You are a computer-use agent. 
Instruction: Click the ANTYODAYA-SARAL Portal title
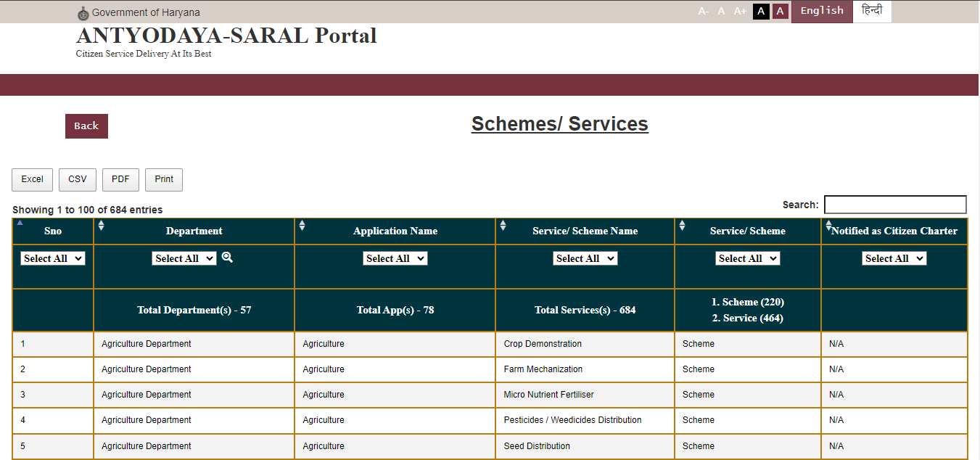click(226, 36)
